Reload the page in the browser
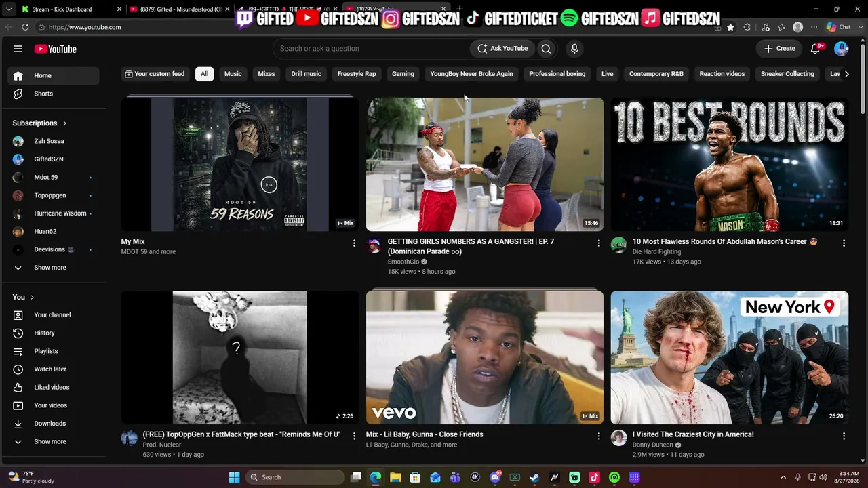Viewport: 868px width, 488px height. coord(25,27)
